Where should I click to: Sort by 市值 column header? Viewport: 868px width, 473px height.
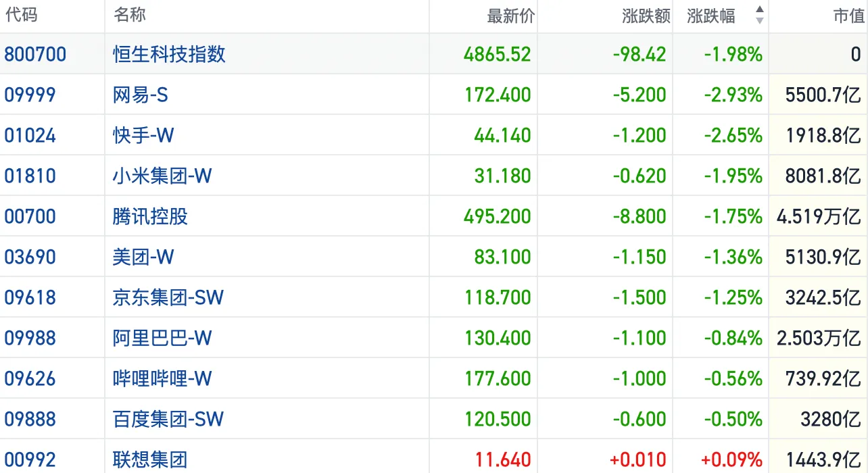click(x=848, y=16)
